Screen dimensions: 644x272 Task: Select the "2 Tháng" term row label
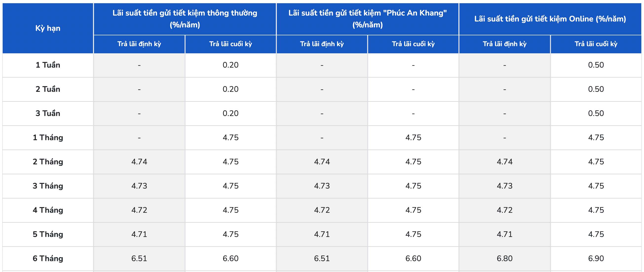pyautogui.click(x=48, y=162)
